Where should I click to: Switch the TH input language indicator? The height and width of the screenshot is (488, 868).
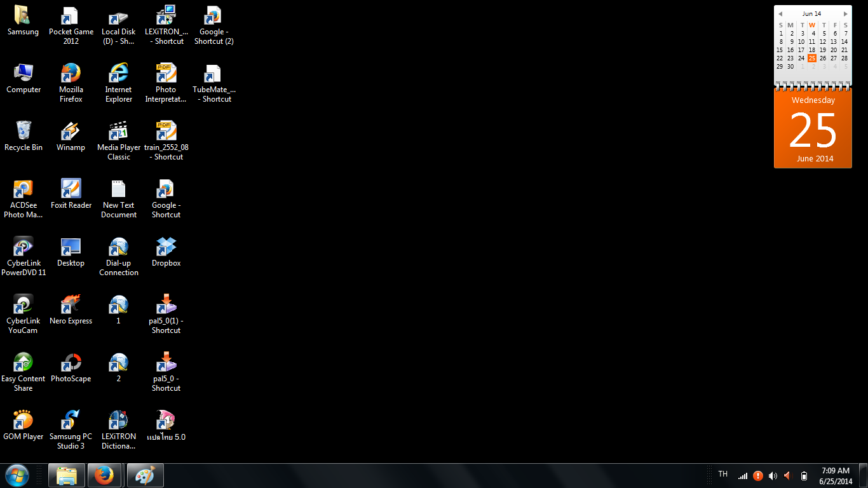pos(723,474)
